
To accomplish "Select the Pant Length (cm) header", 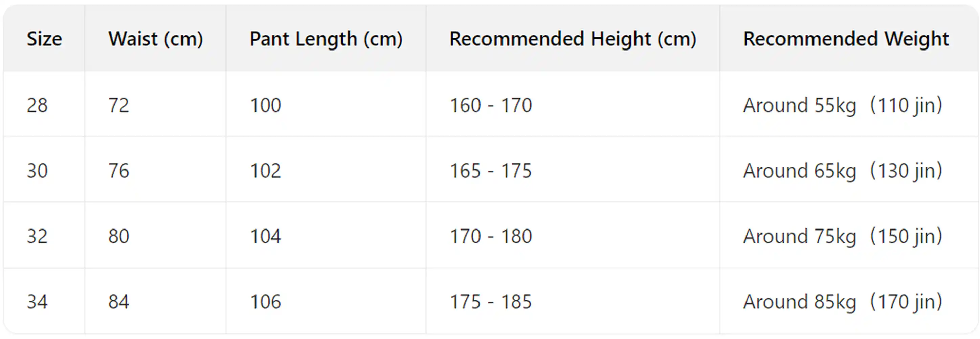I will [x=326, y=39].
